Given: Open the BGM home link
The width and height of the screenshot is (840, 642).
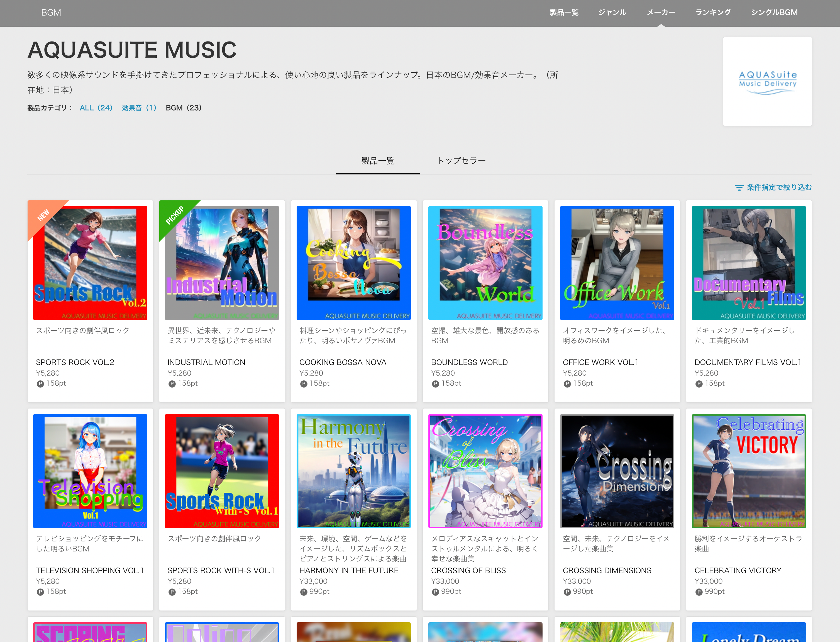Looking at the screenshot, I should [x=51, y=13].
